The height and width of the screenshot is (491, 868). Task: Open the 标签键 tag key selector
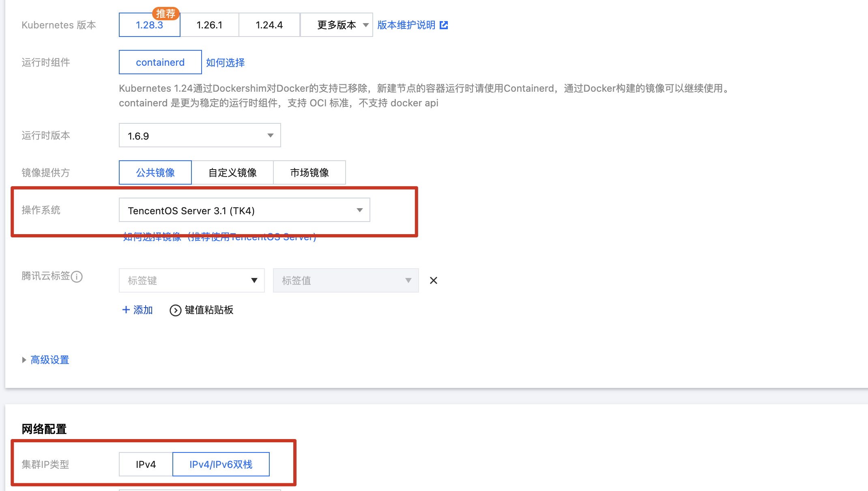click(191, 280)
